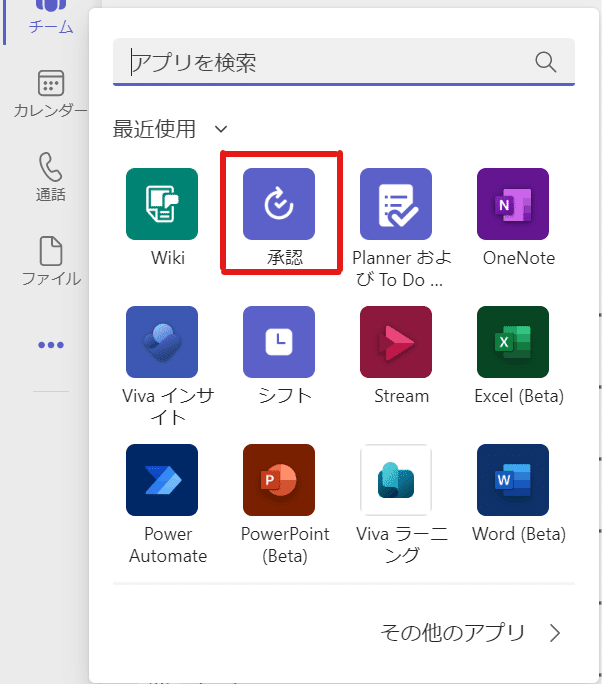Open Excel (Beta) app
This screenshot has height=684, width=603.
tap(513, 342)
